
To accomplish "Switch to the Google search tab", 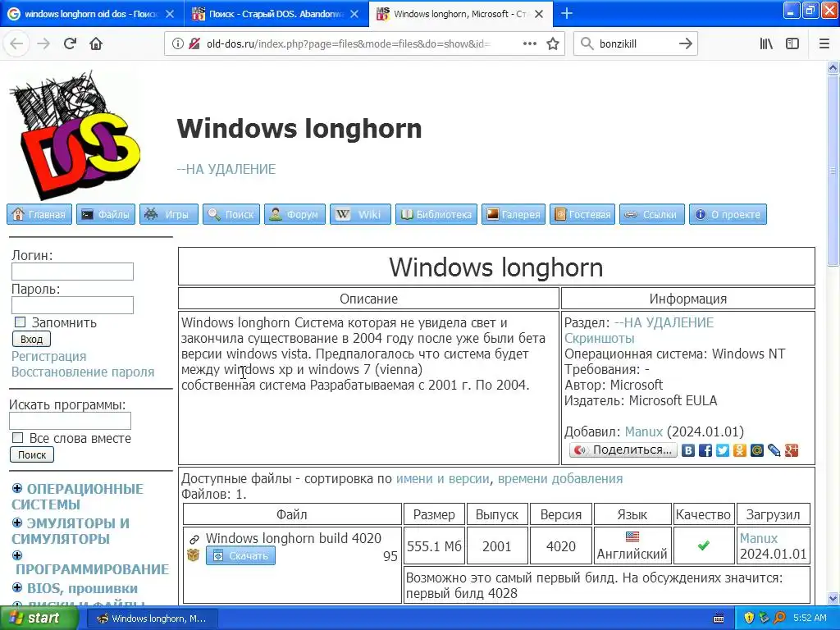I will pos(92,14).
